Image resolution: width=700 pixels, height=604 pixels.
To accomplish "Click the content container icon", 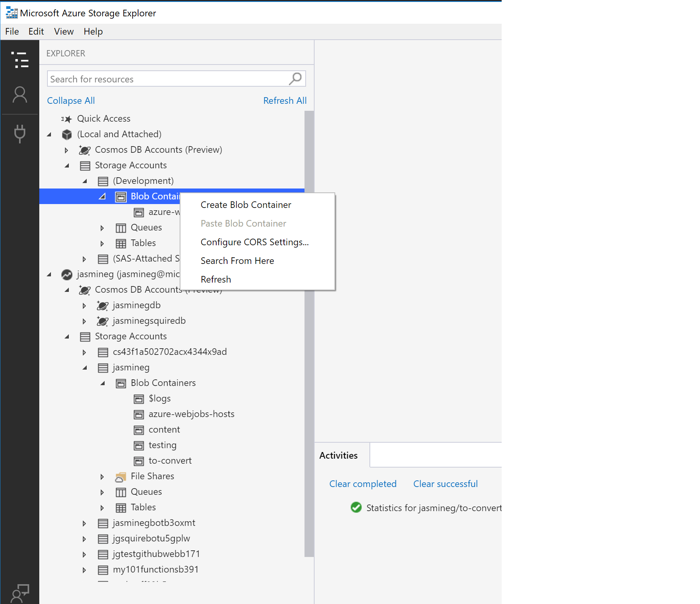I will coord(139,430).
